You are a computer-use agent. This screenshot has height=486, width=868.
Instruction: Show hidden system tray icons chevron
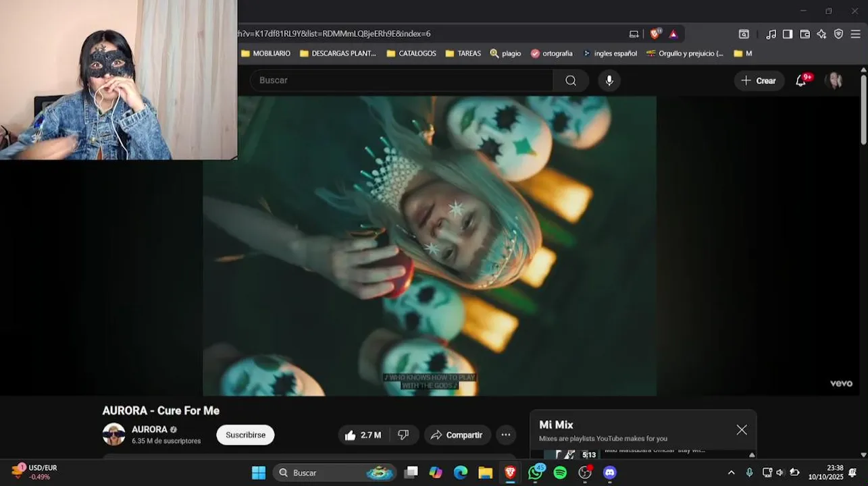pos(731,473)
